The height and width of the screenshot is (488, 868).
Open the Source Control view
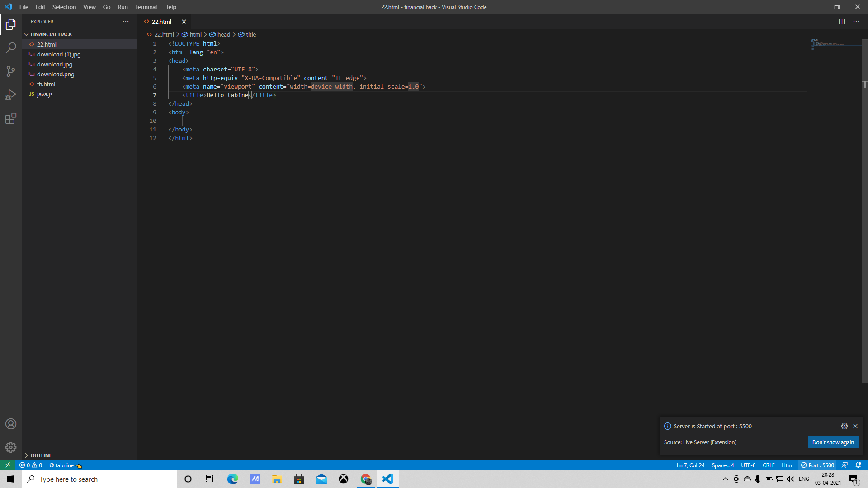[x=11, y=71]
